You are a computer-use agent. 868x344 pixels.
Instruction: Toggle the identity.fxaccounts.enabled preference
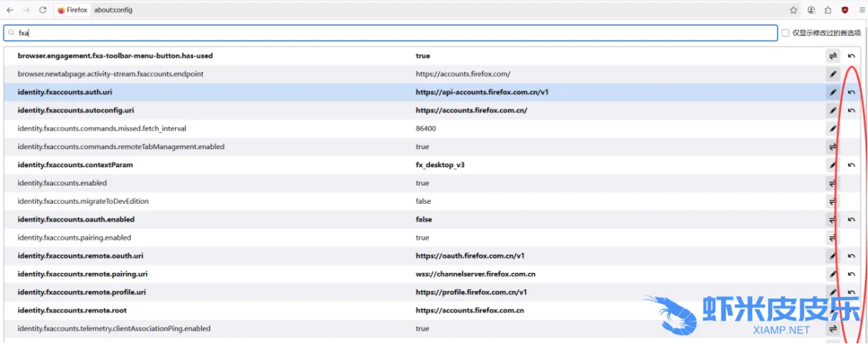tap(833, 183)
